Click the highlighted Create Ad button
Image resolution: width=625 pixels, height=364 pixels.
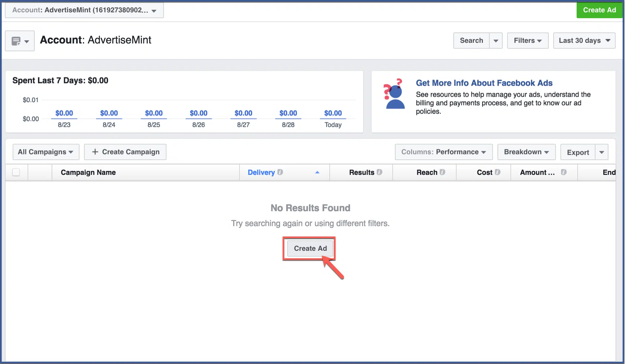click(310, 248)
